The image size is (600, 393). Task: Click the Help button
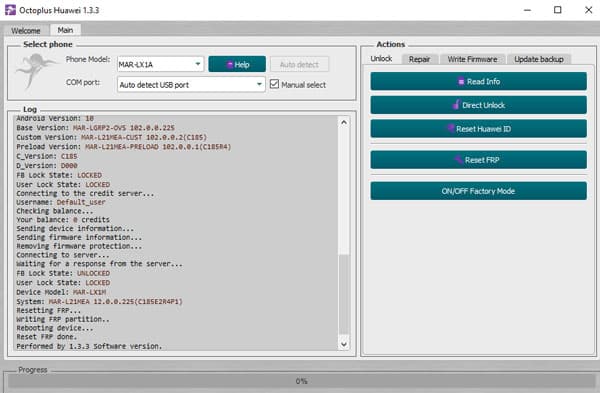(x=237, y=64)
